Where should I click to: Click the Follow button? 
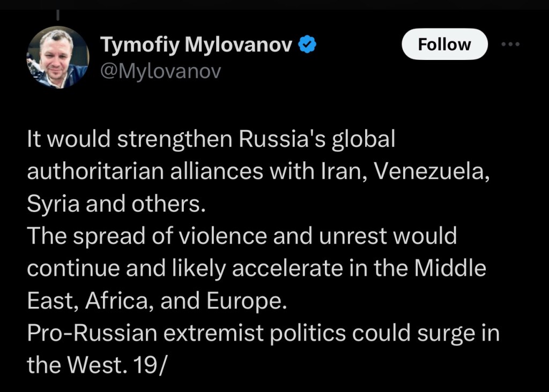tap(444, 44)
